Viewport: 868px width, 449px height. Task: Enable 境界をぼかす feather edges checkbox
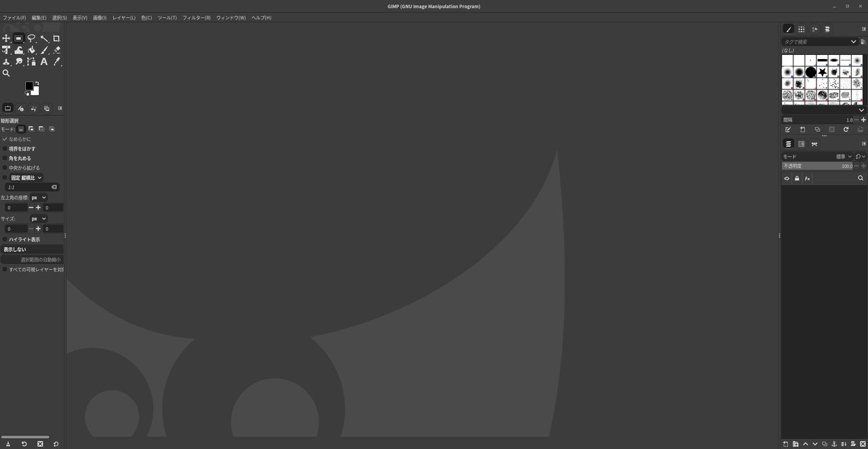pyautogui.click(x=5, y=149)
